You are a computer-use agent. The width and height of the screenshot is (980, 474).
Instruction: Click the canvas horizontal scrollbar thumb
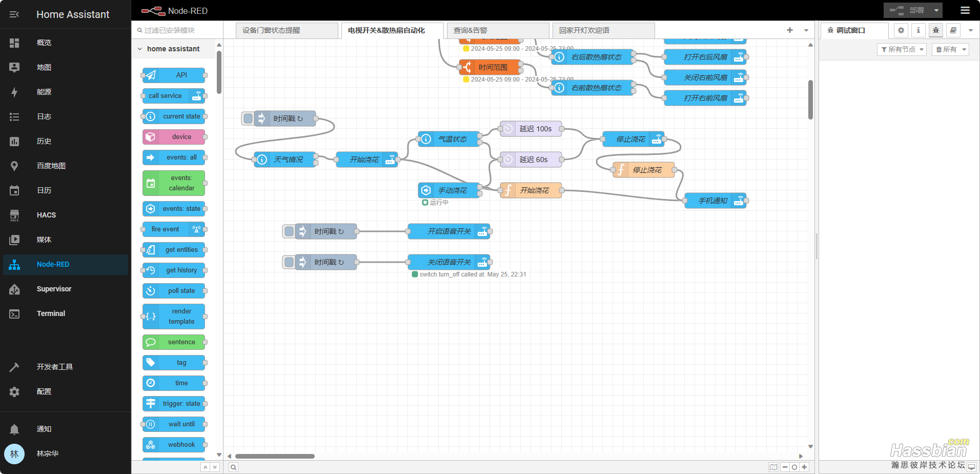coord(275,456)
